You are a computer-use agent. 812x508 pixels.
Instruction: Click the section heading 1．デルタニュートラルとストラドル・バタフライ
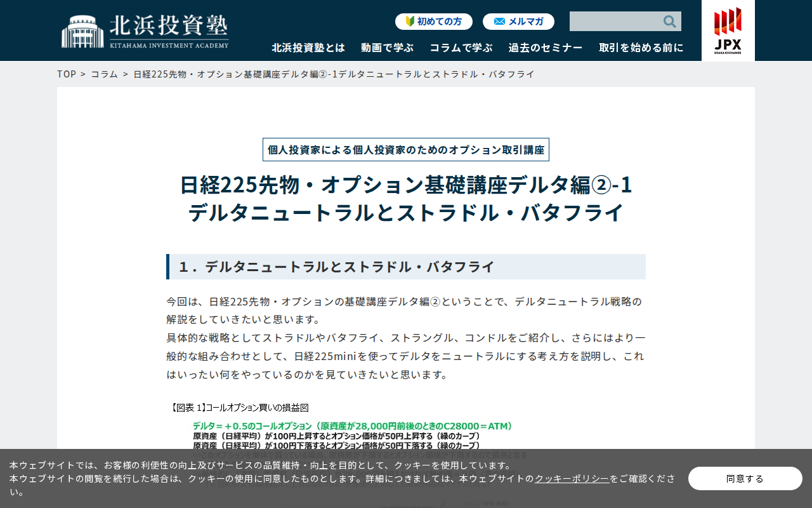click(406, 267)
